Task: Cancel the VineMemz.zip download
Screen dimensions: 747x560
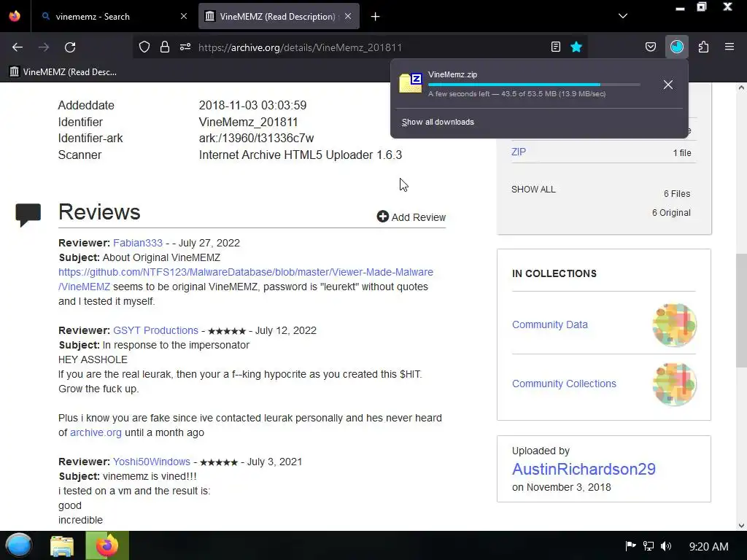Action: 668,85
